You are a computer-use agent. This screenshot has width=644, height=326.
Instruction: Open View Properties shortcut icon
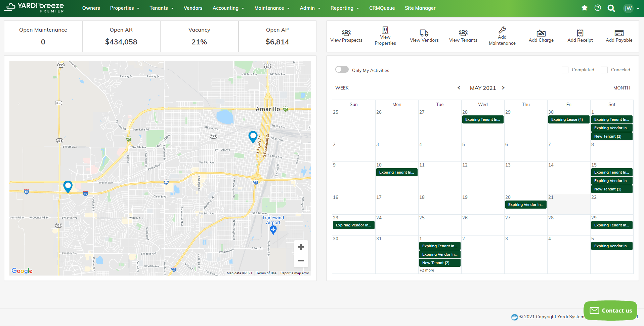(x=385, y=30)
